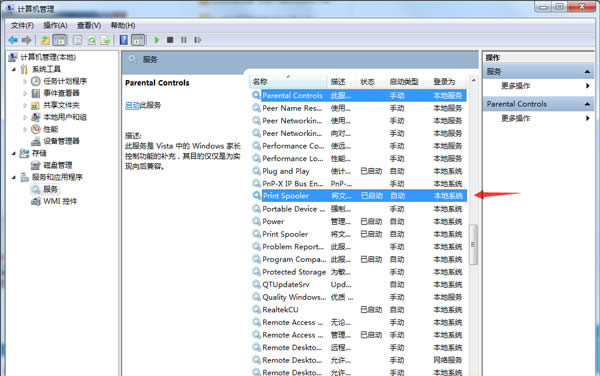Collapse the 系统工具 tree branch
The height and width of the screenshot is (376, 600).
coord(14,69)
